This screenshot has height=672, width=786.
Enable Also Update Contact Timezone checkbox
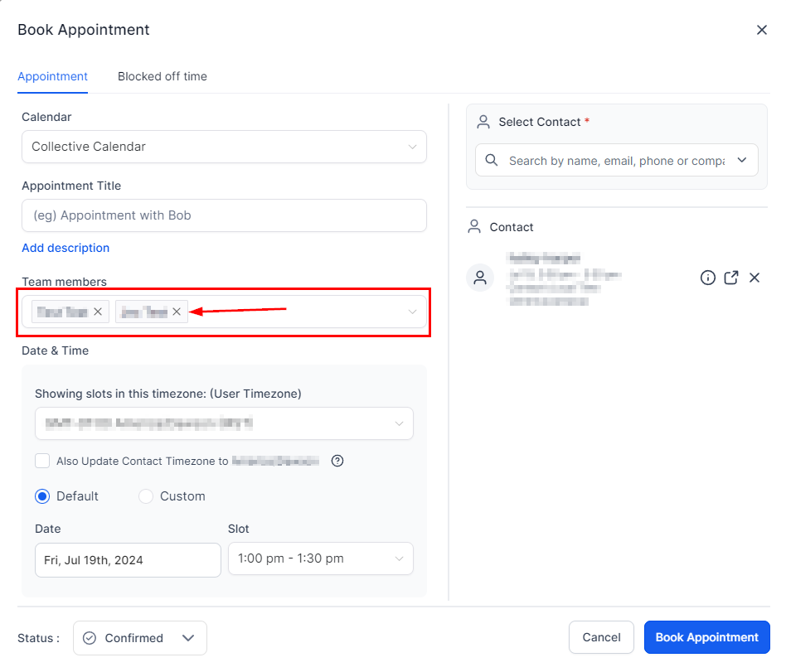[x=42, y=461]
